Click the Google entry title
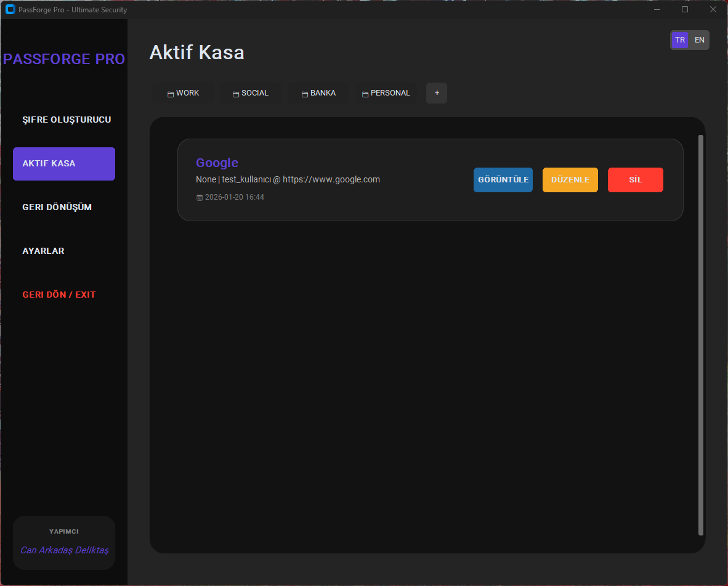Image resolution: width=728 pixels, height=586 pixels. (x=217, y=163)
